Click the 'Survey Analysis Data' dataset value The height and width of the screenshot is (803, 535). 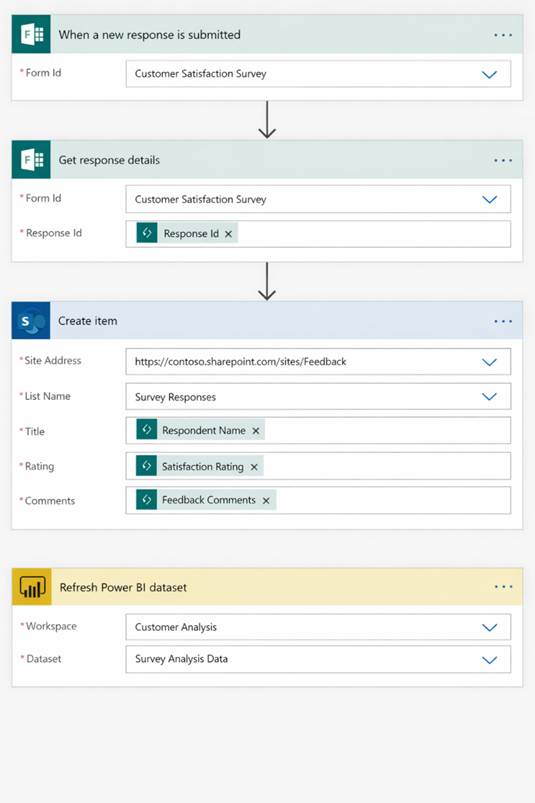point(181,659)
